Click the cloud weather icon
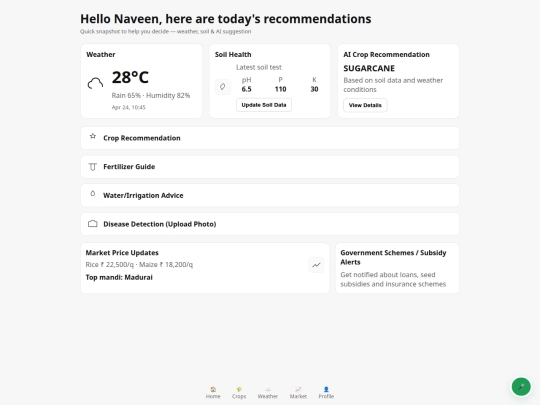Image resolution: width=540 pixels, height=405 pixels. 95,83
